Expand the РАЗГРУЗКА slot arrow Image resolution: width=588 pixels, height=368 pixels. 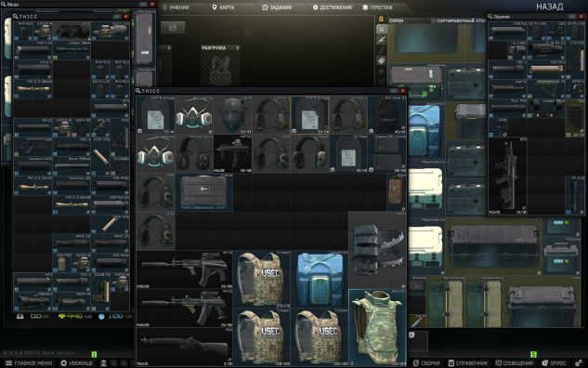[x=238, y=48]
